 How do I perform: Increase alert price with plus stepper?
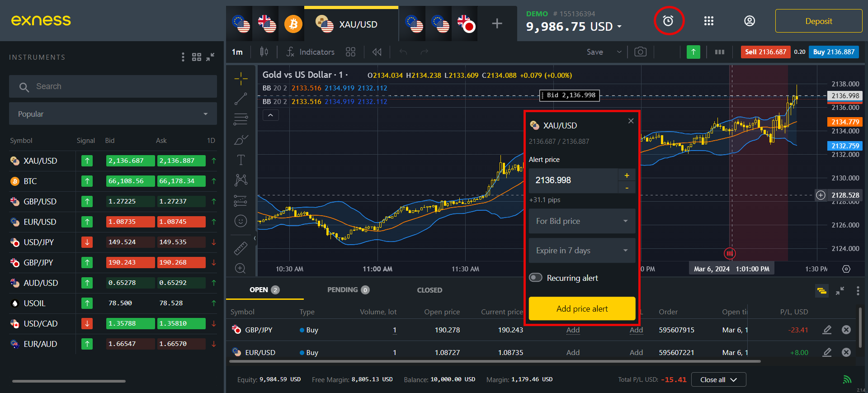coord(627,175)
